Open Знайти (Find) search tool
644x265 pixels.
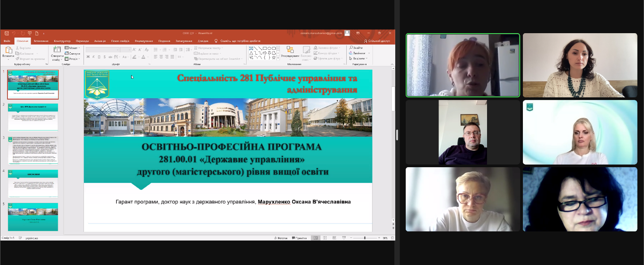pos(356,48)
